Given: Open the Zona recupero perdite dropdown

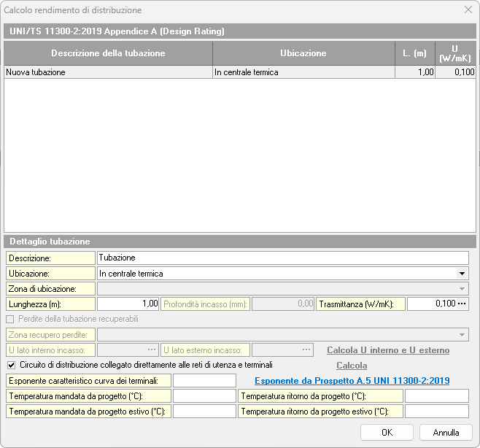Looking at the screenshot, I should 462,335.
